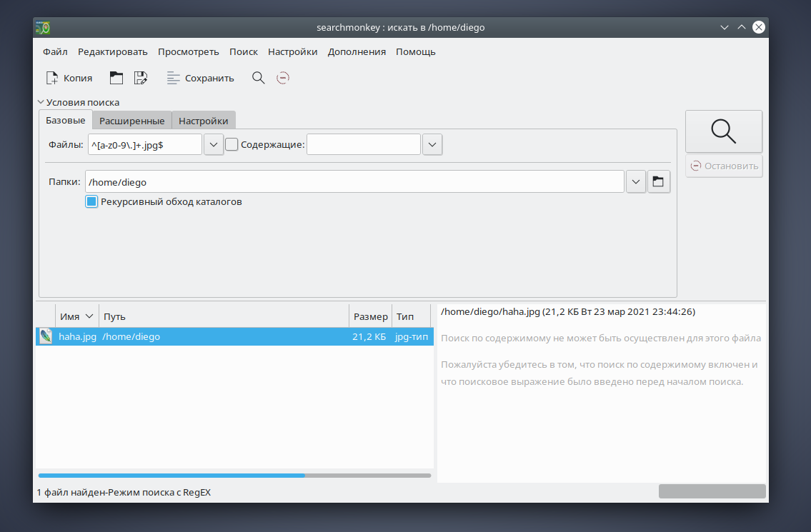Image resolution: width=811 pixels, height=532 pixels.
Task: Click the horizontal scrollbar under results list
Action: point(171,475)
